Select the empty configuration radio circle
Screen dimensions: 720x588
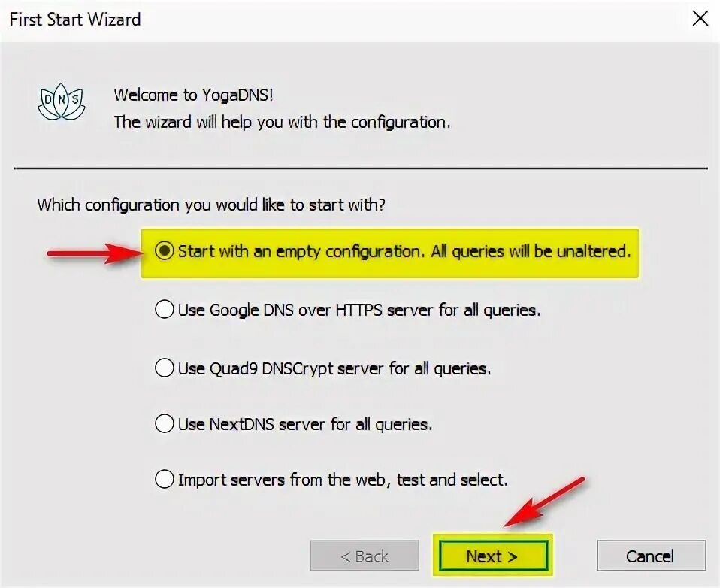(165, 251)
